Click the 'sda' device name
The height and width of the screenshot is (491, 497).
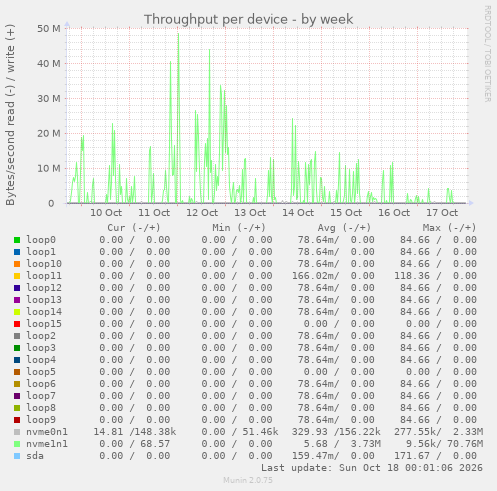(x=35, y=456)
